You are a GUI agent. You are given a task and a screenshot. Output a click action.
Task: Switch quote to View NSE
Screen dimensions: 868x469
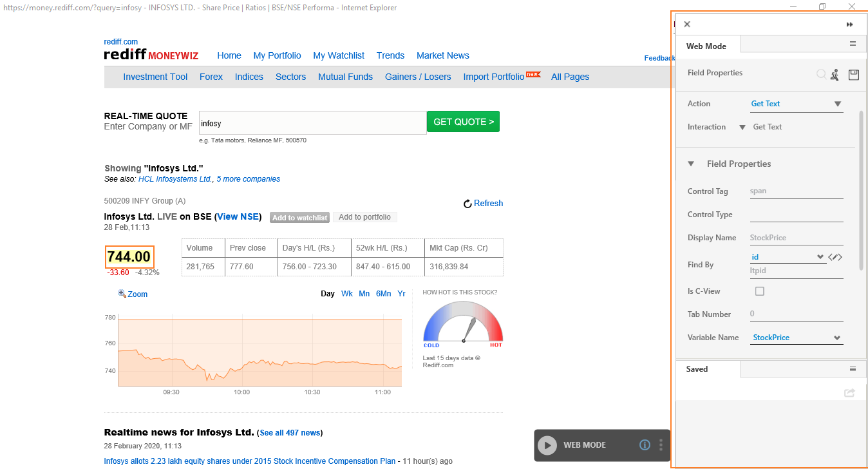pyautogui.click(x=238, y=217)
